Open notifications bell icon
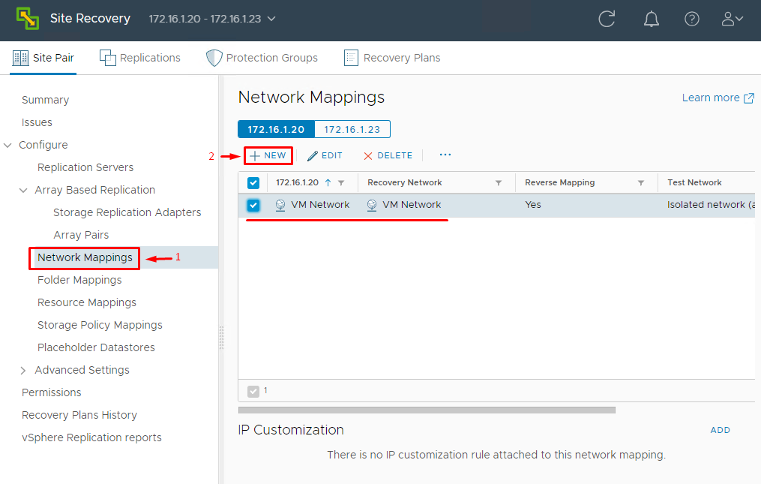Image resolution: width=761 pixels, height=484 pixels. tap(651, 19)
